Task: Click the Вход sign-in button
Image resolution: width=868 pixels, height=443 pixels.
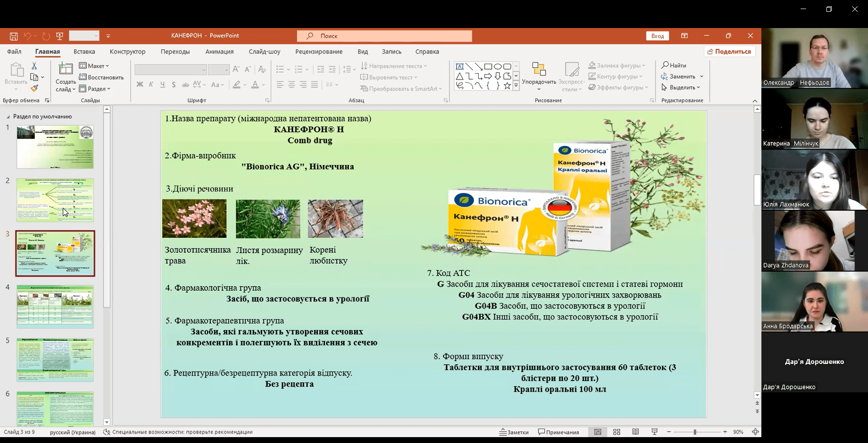Action: tap(657, 36)
